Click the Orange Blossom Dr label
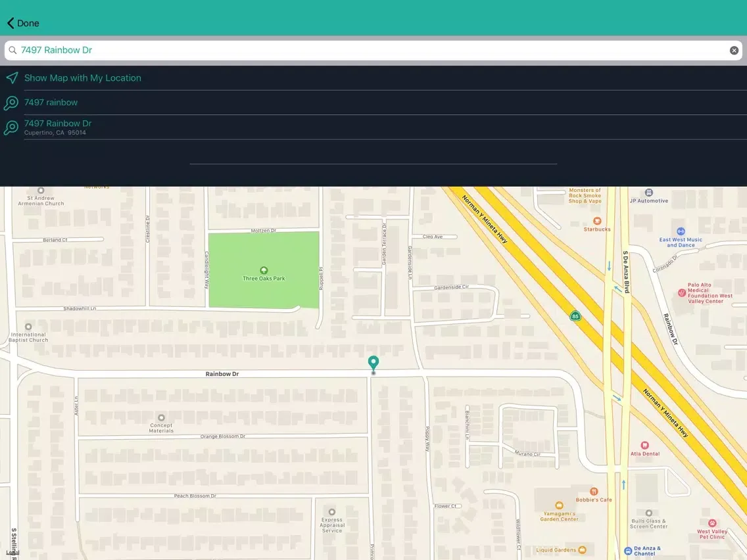The image size is (747, 560). point(222,436)
